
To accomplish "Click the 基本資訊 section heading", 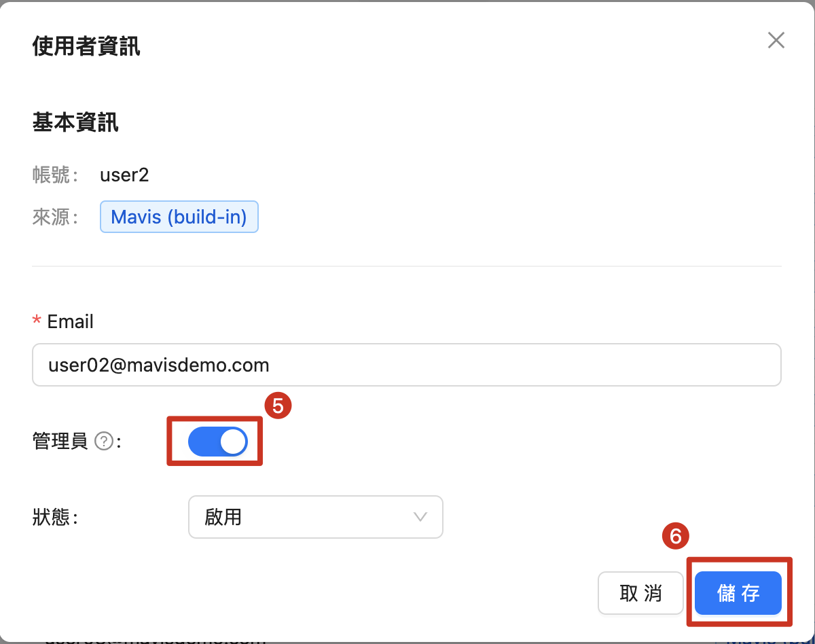I will point(75,122).
